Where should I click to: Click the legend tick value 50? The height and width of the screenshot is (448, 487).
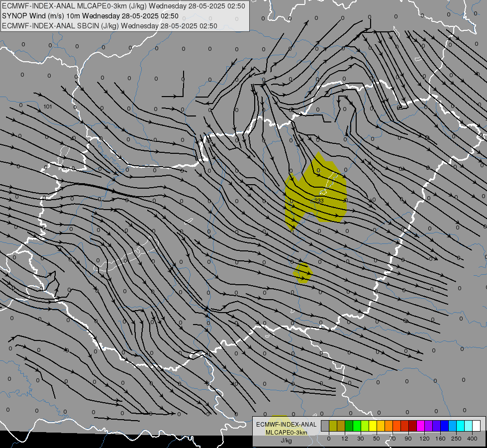click(x=377, y=439)
